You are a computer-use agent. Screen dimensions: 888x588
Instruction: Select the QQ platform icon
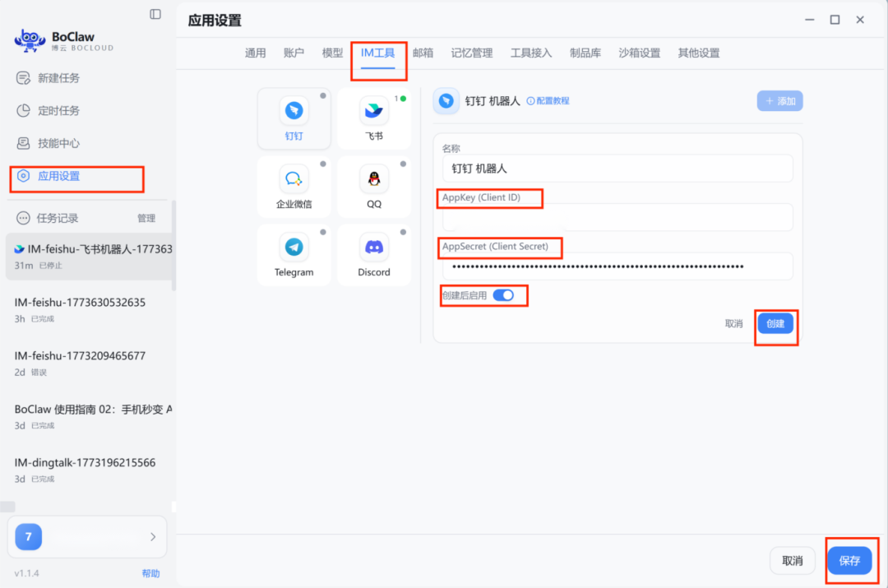click(x=373, y=186)
